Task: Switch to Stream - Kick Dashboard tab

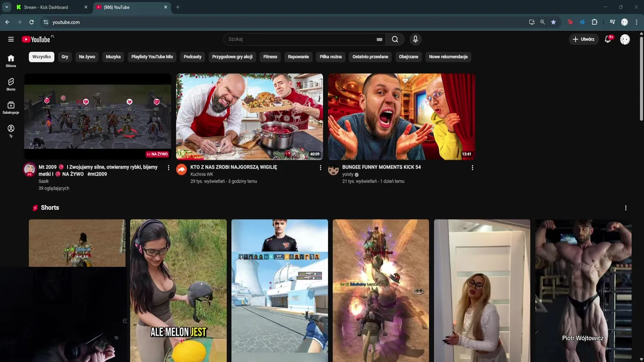Action: click(x=46, y=8)
